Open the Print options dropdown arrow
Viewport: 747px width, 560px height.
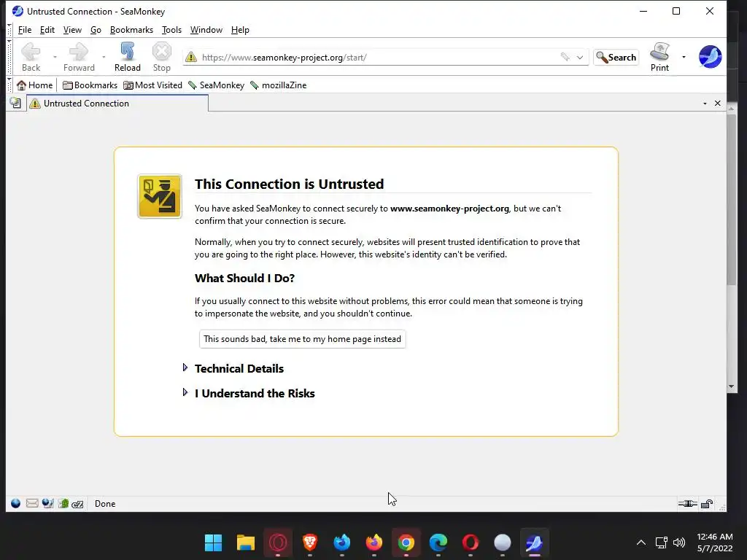(684, 57)
